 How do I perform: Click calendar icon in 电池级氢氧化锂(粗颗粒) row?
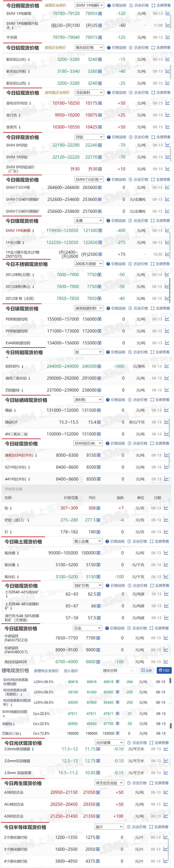click(118, 692)
